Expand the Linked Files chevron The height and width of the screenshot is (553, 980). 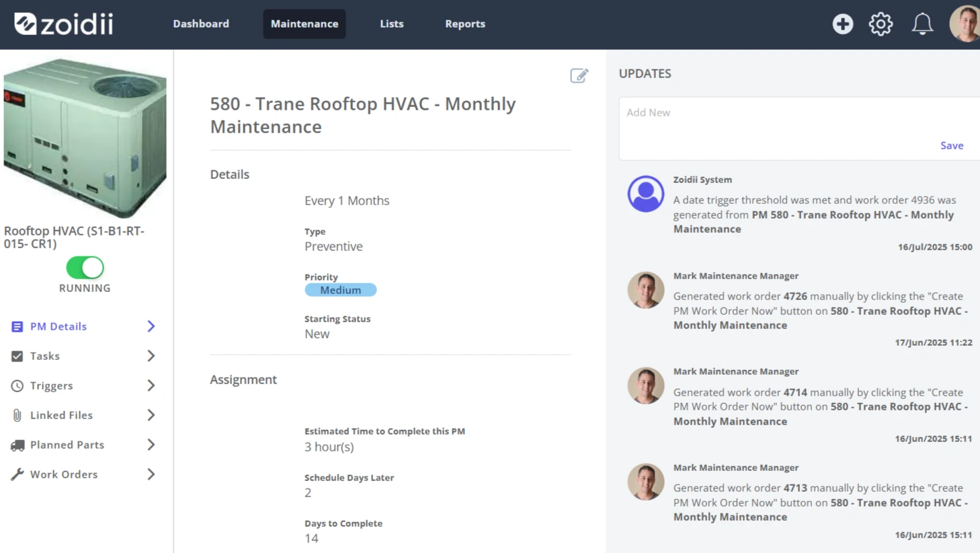point(151,415)
